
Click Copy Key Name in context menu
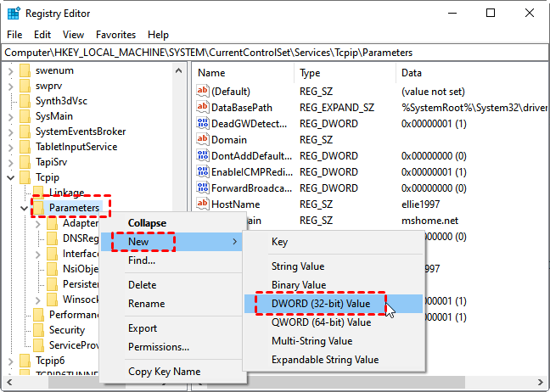pos(164,372)
